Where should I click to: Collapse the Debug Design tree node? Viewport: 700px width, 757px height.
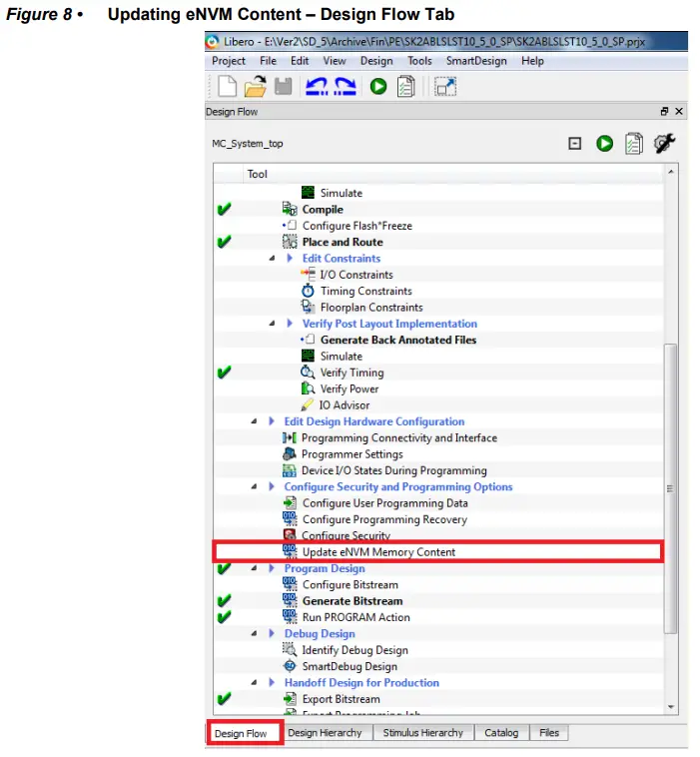(254, 633)
